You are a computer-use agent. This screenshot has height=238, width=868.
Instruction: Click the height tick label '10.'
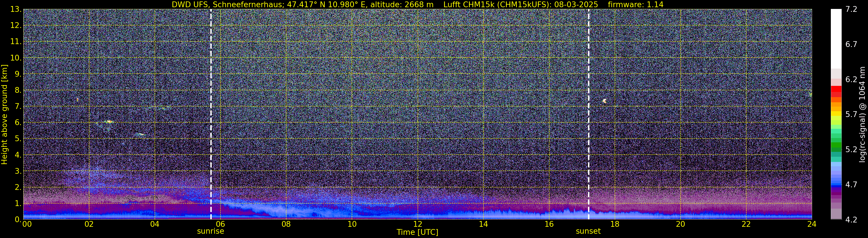[16, 58]
